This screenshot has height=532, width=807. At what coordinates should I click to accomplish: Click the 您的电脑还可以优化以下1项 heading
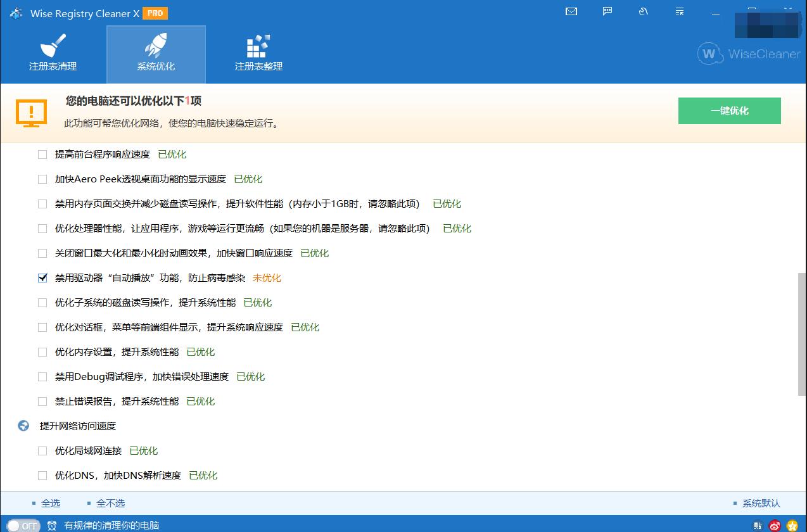click(x=134, y=101)
